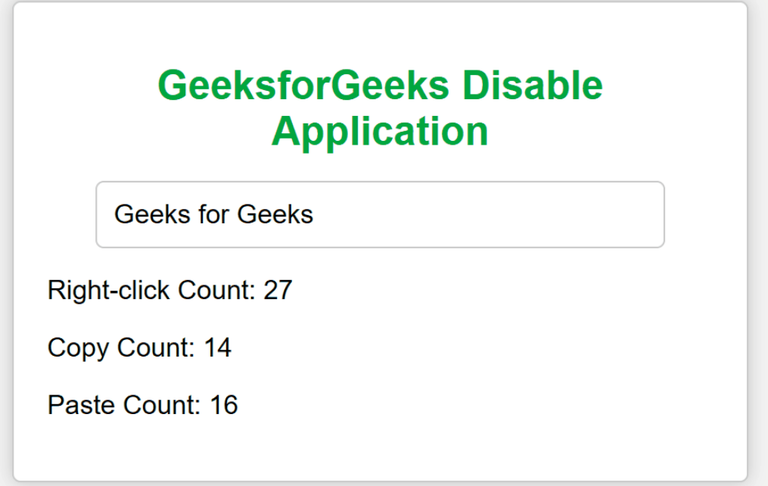Click the word "Copy" in the second counter

click(x=79, y=348)
